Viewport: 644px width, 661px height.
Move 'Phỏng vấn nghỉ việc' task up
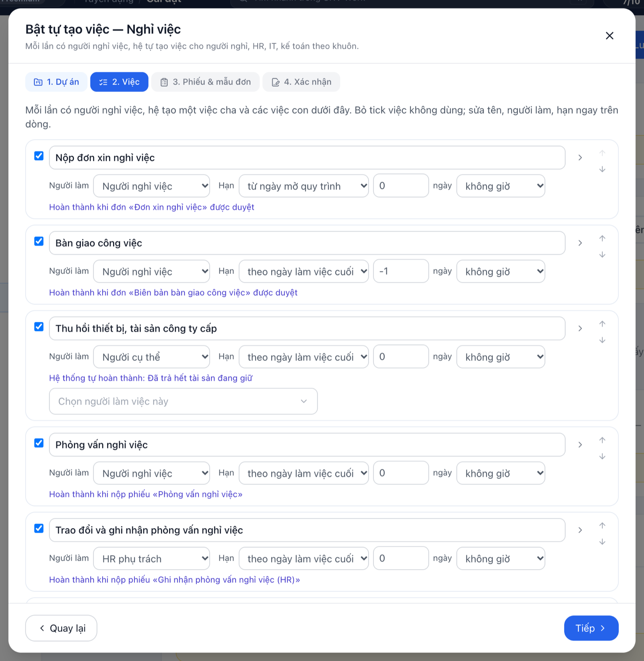coord(602,440)
